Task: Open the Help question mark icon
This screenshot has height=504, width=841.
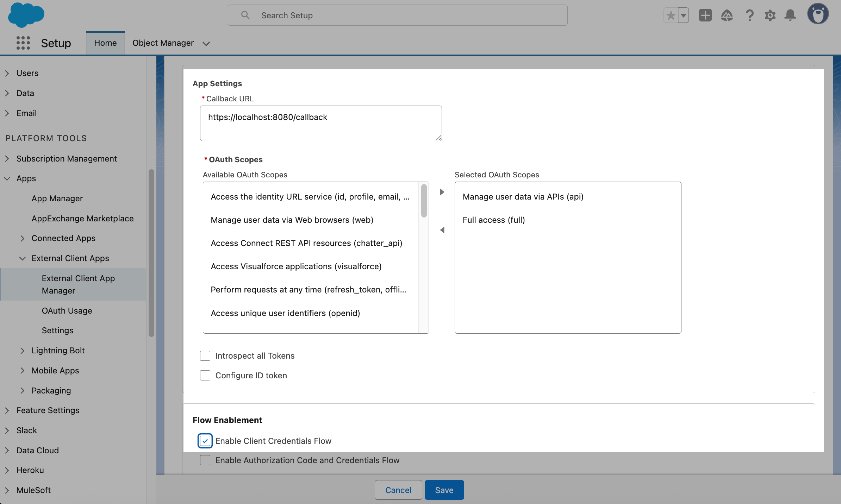Action: pyautogui.click(x=749, y=15)
